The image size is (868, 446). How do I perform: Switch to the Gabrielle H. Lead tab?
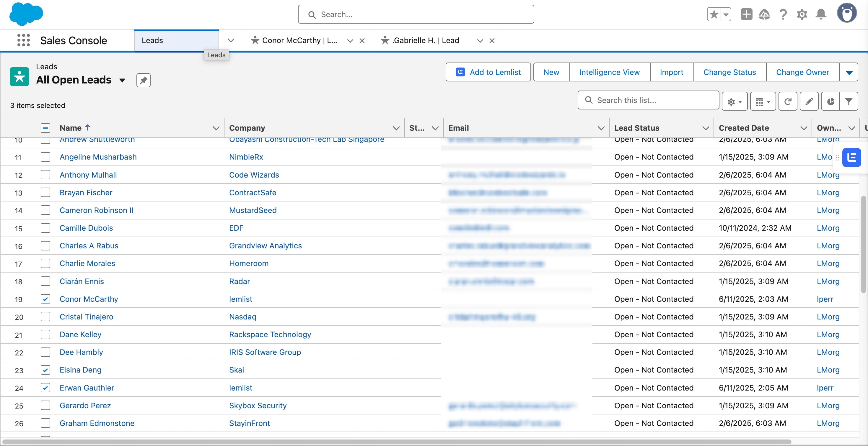pos(425,40)
